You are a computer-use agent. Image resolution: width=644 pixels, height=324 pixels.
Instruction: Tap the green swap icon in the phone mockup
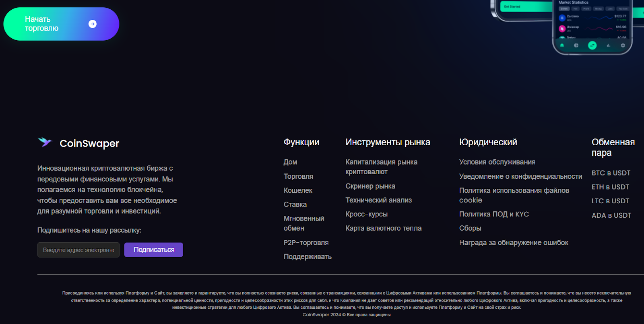pyautogui.click(x=592, y=45)
